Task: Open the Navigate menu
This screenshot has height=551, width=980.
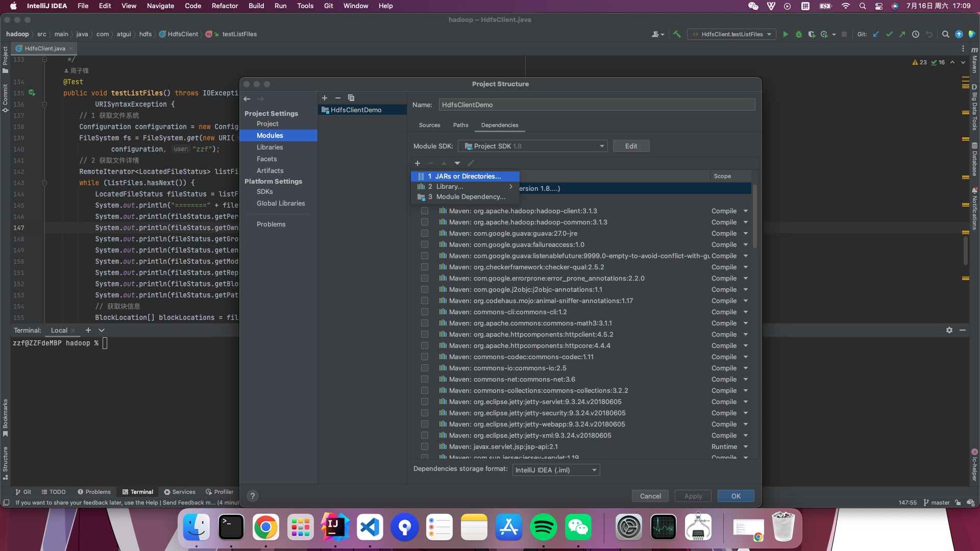Action: pos(160,6)
